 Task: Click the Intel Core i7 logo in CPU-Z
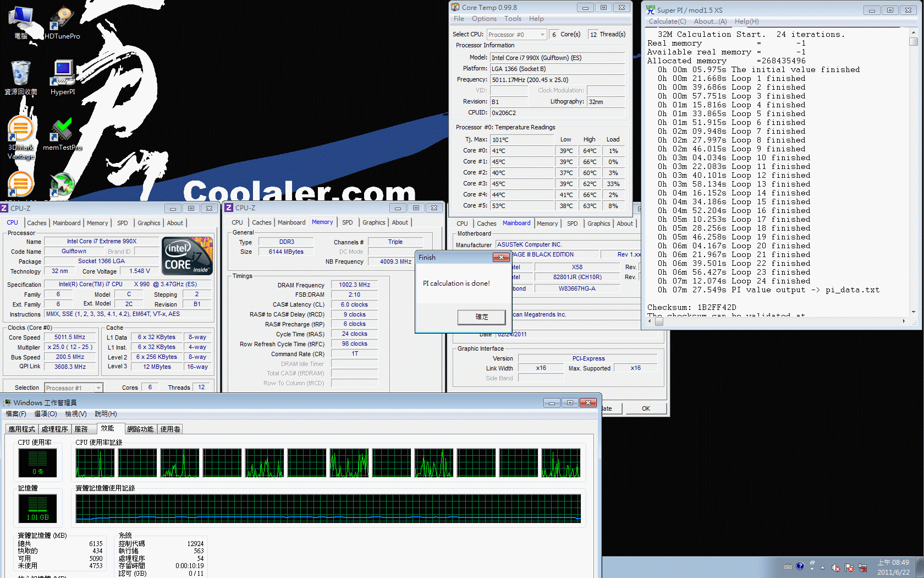pos(187,255)
